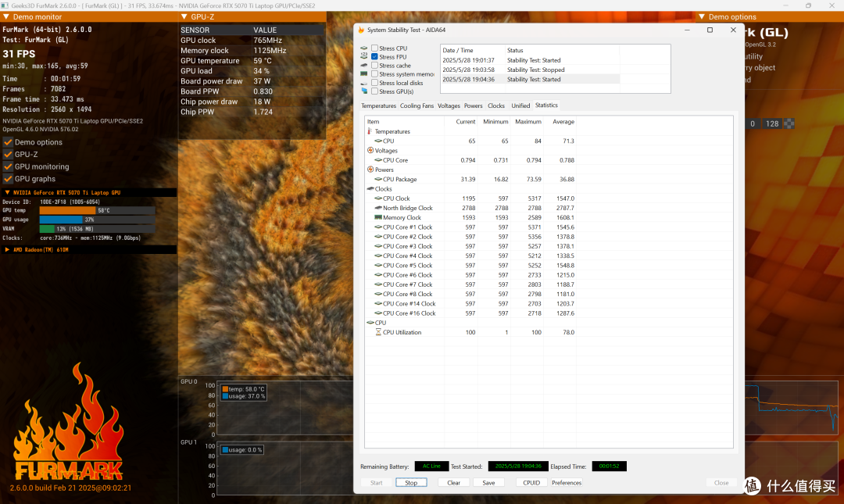The height and width of the screenshot is (504, 844).
Task: Uncheck the Stress FPU checkbox
Action: (374, 56)
